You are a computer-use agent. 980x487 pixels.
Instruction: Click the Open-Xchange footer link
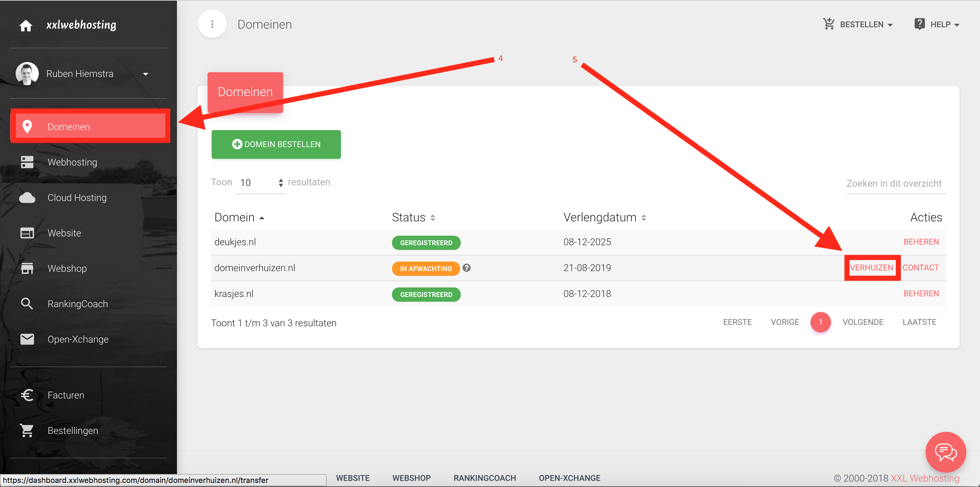(570, 478)
